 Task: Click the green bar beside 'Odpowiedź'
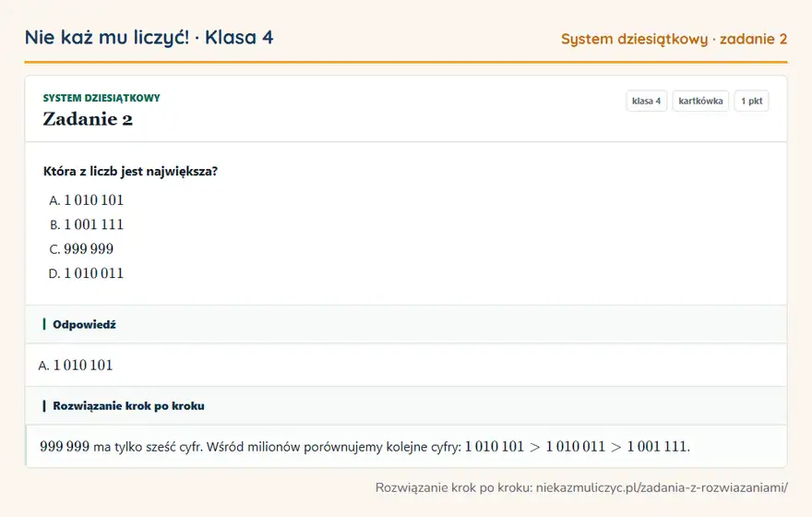(44, 324)
